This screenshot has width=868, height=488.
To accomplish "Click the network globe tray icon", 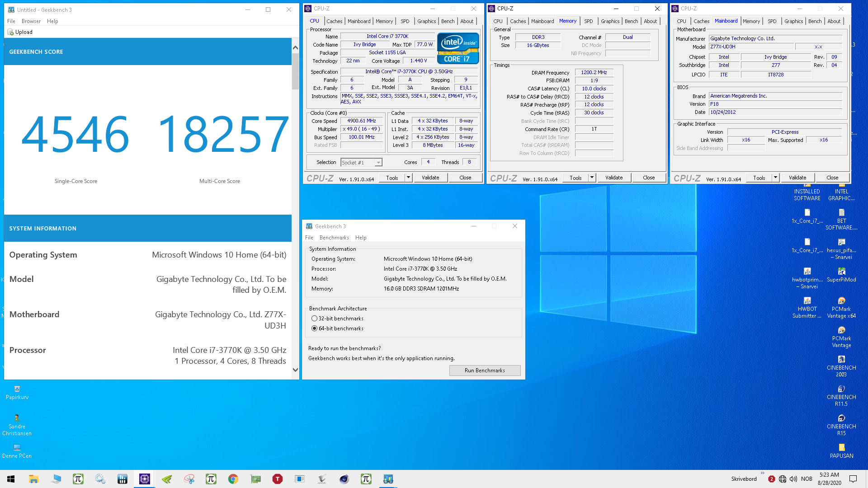I will pos(783,479).
